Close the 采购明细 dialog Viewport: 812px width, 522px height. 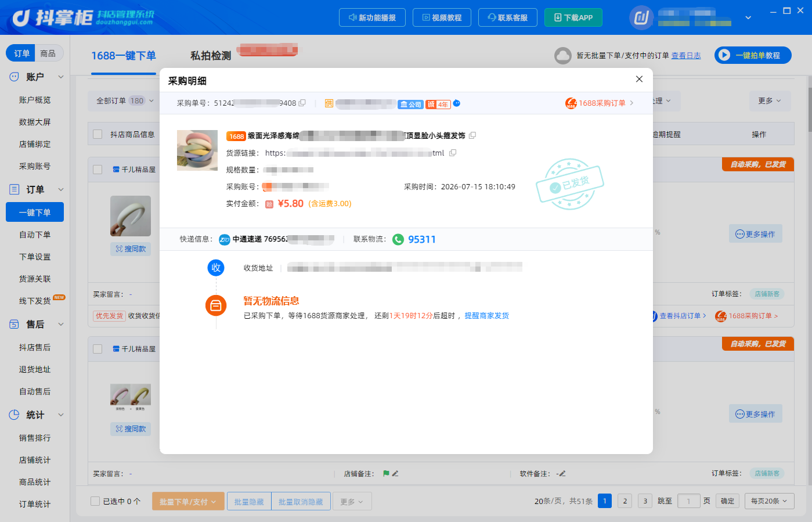[639, 79]
